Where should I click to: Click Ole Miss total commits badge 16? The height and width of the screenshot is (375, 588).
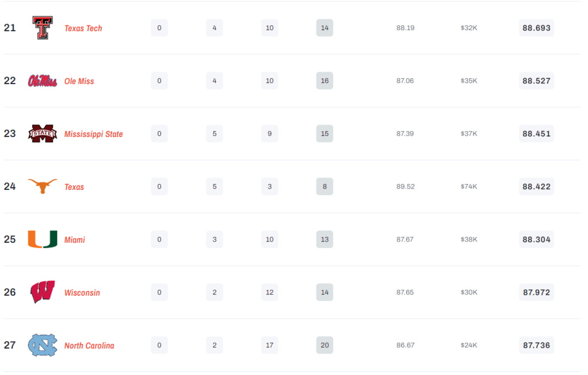pos(325,81)
